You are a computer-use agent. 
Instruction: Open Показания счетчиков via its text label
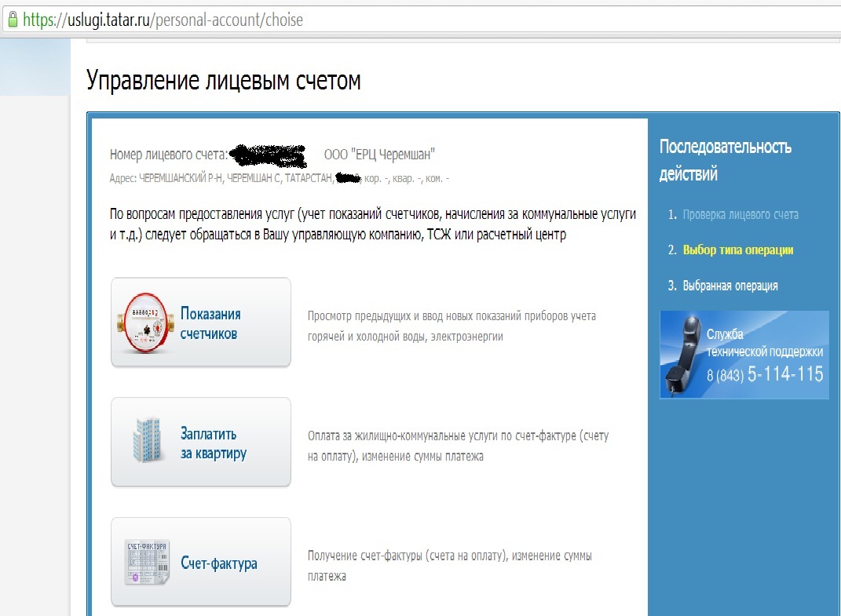(210, 323)
